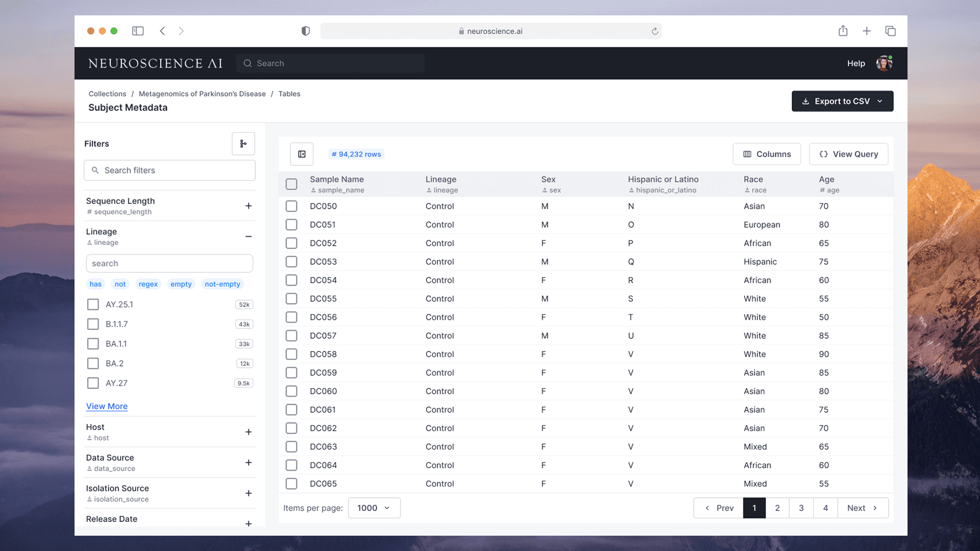Choose the 'not-empty' filter mode tag
The width and height of the screenshot is (980, 551).
click(223, 284)
